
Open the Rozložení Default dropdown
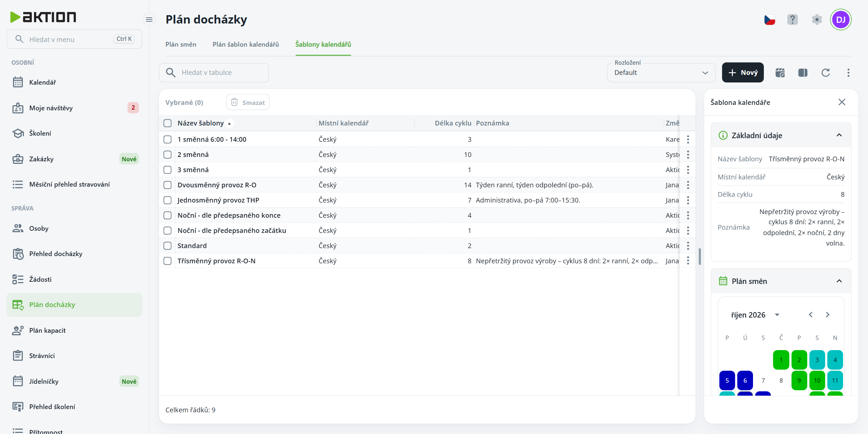661,73
